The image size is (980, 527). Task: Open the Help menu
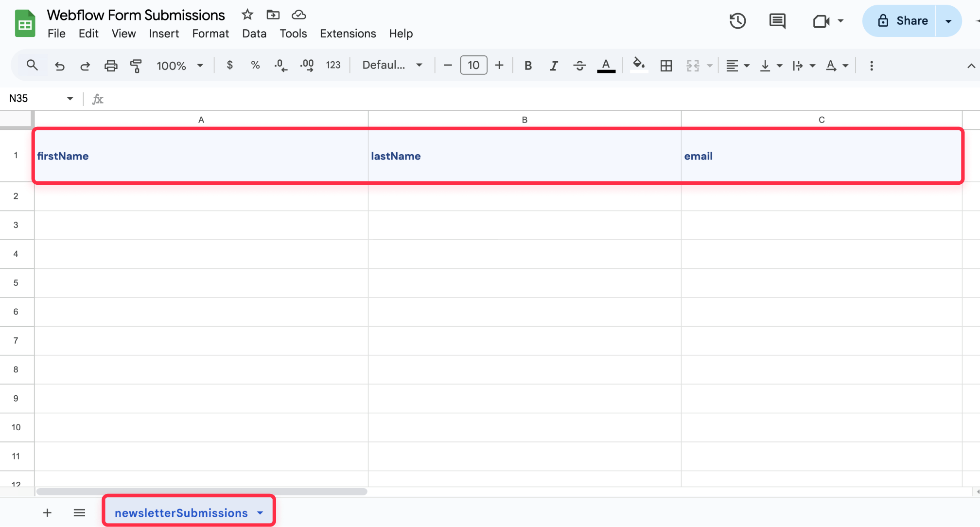pyautogui.click(x=401, y=34)
